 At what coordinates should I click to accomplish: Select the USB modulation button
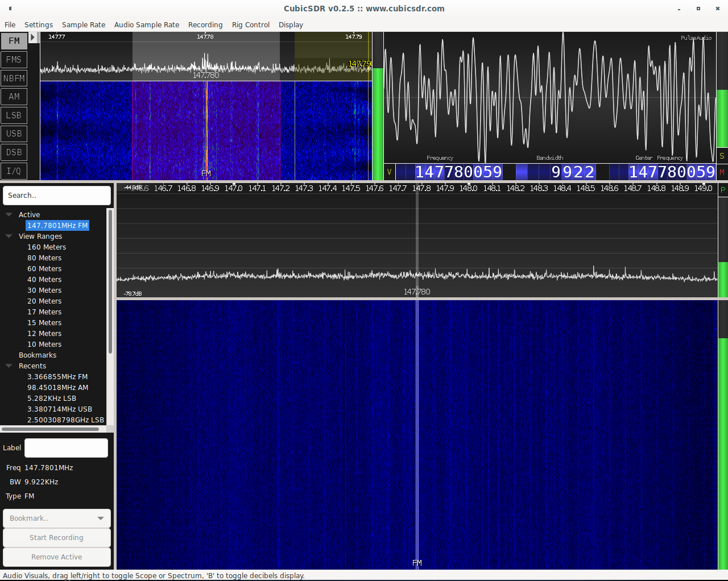pyautogui.click(x=14, y=134)
